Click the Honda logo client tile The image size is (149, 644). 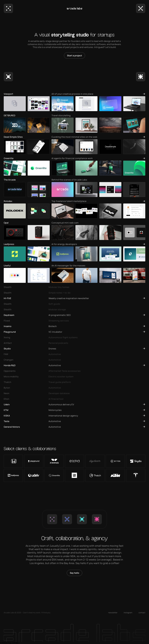point(14,461)
